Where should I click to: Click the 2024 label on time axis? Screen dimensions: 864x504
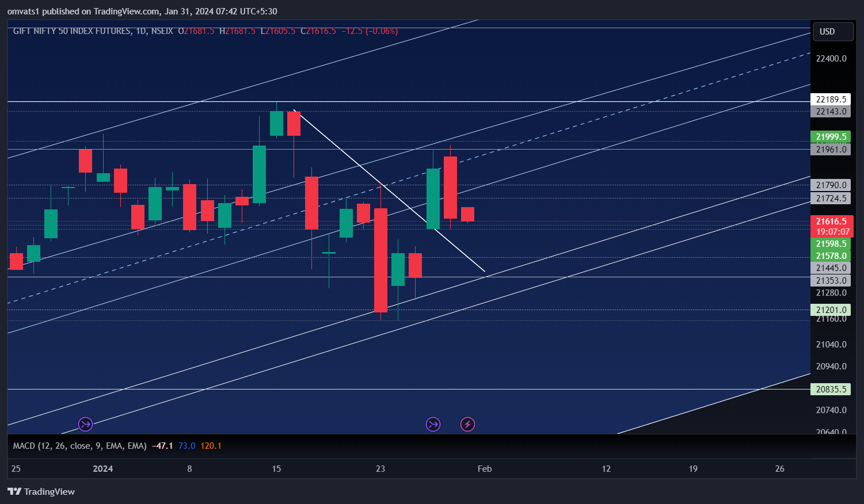pos(103,469)
